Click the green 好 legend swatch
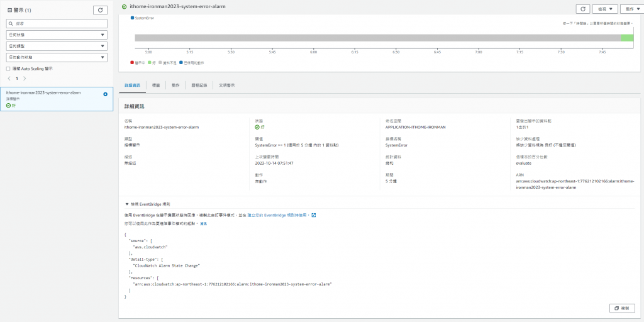Viewport: 644px width, 322px height. tap(150, 63)
